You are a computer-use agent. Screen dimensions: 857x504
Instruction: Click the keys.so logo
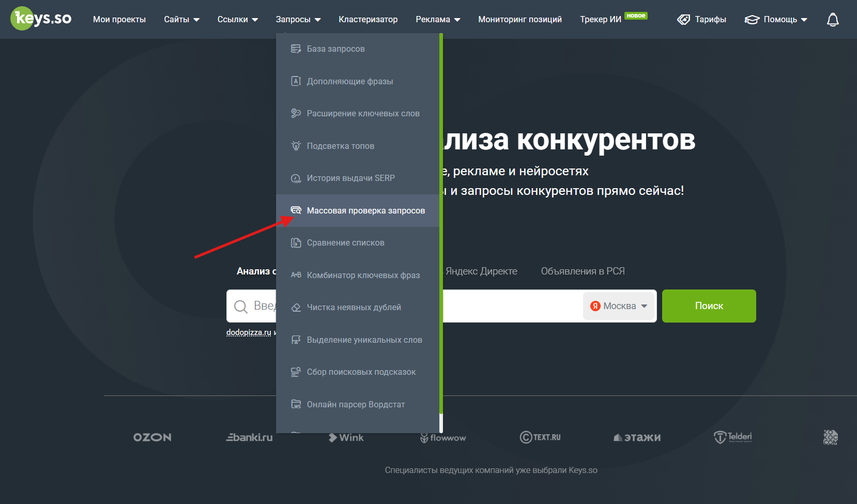point(41,19)
